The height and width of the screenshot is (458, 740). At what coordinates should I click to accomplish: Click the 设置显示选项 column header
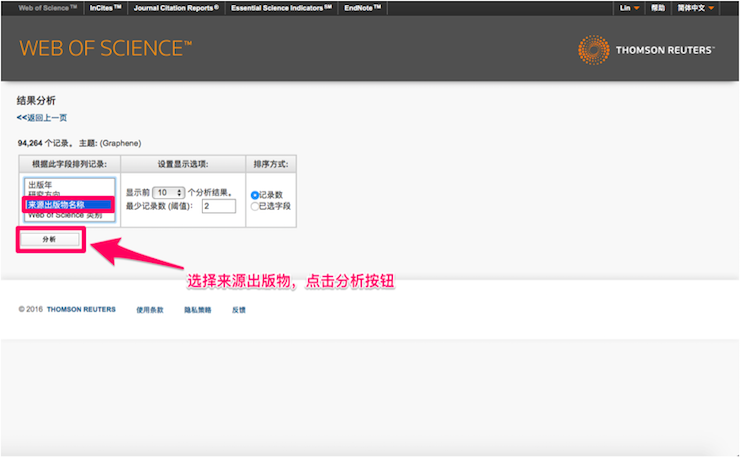coord(183,164)
